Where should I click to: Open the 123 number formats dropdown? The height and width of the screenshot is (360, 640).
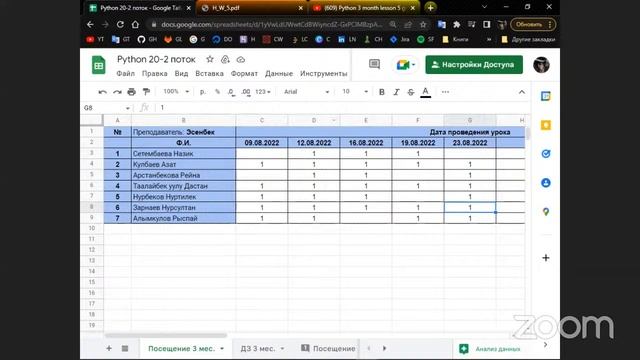tap(263, 92)
